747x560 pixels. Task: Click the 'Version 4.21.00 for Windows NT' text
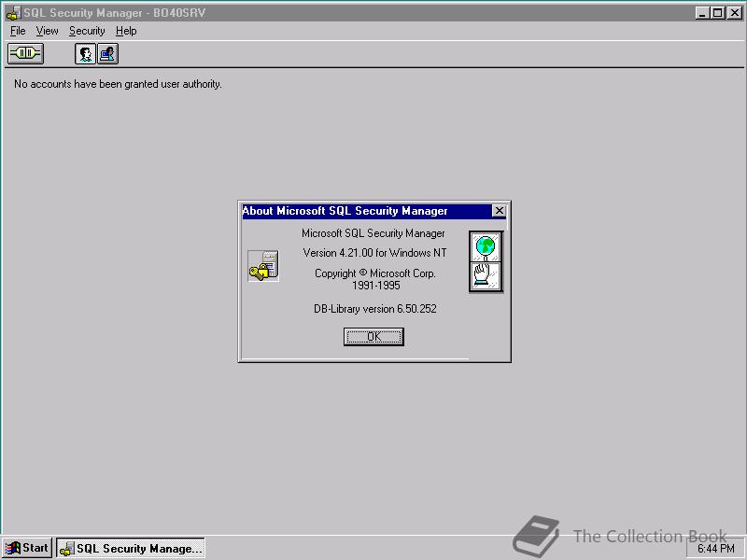[x=374, y=253]
